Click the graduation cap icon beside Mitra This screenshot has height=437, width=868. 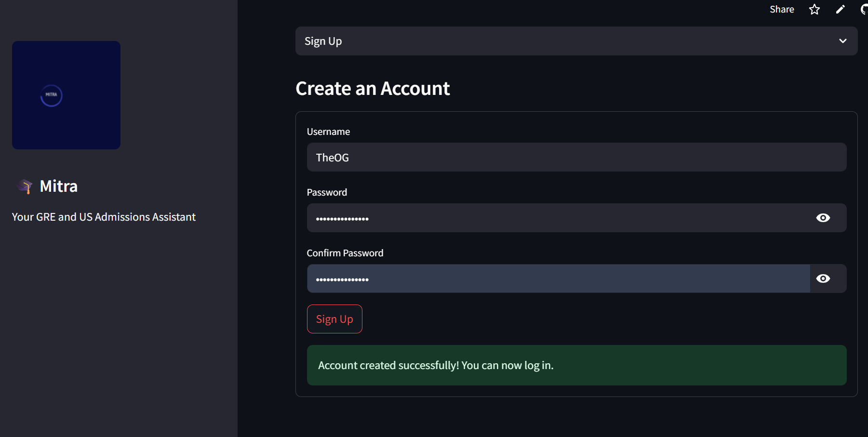(x=25, y=186)
